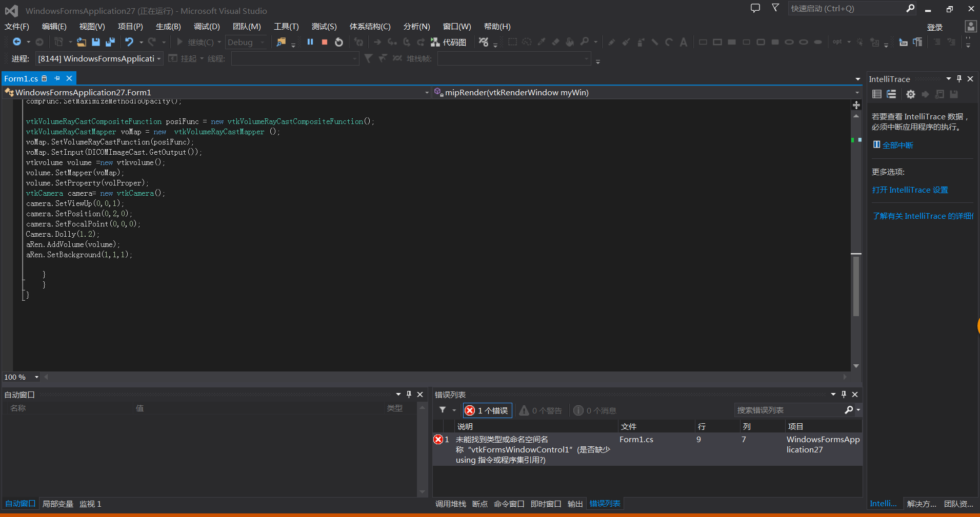
Task: Click 了解有关 IntelliTrace 的详细 link
Action: click(923, 216)
